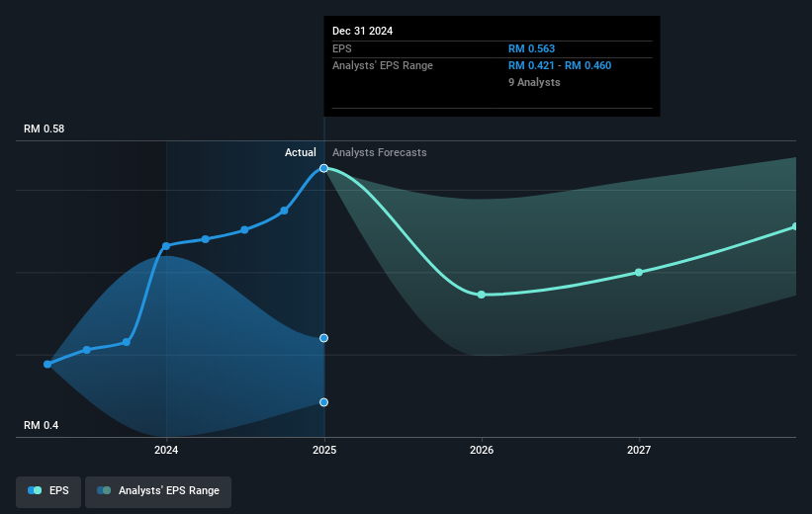Select the earliest EPS data point on left
Screen dimensions: 812x514
[x=47, y=365]
